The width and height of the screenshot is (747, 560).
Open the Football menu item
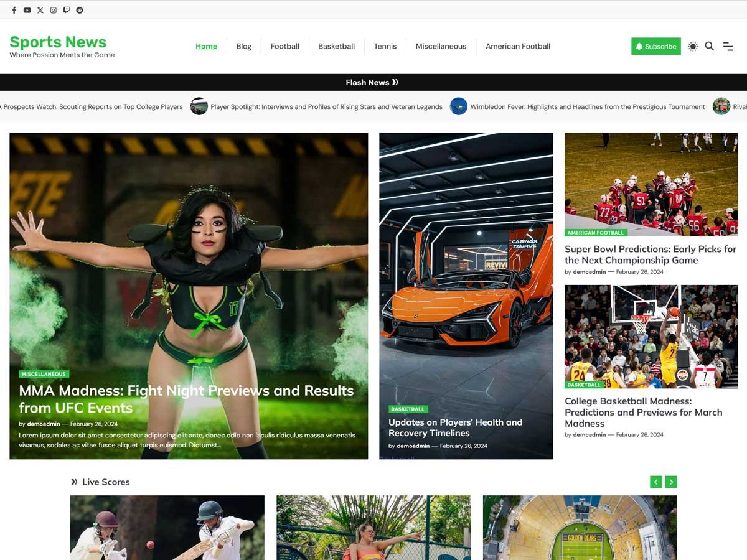(x=284, y=46)
